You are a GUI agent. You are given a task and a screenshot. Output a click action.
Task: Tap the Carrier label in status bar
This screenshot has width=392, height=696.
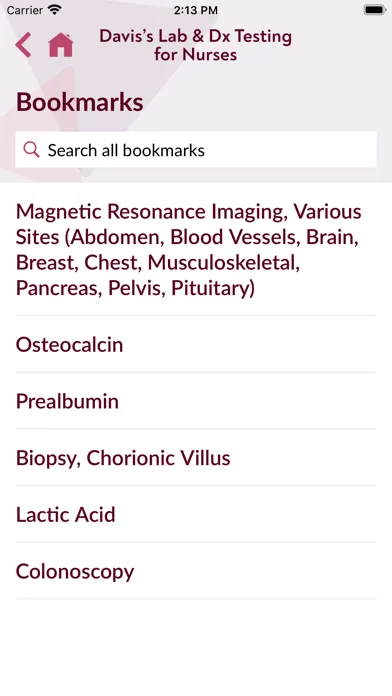point(24,9)
